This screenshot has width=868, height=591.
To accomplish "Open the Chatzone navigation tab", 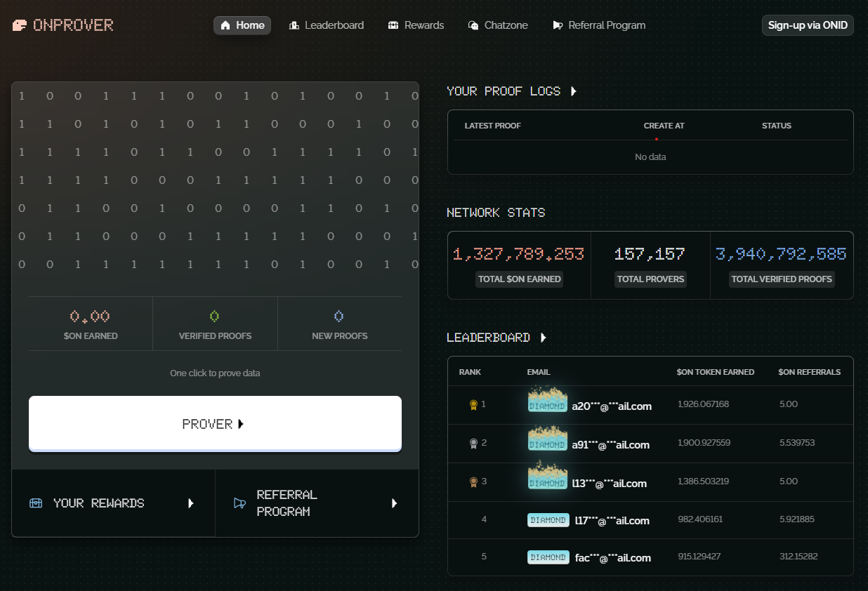I will pyautogui.click(x=498, y=25).
